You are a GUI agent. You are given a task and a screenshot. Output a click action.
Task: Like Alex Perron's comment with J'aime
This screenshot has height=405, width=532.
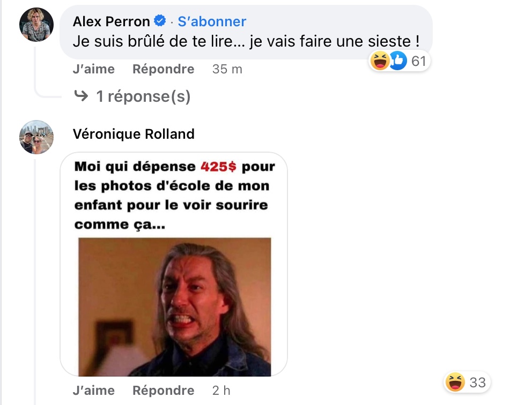[94, 69]
